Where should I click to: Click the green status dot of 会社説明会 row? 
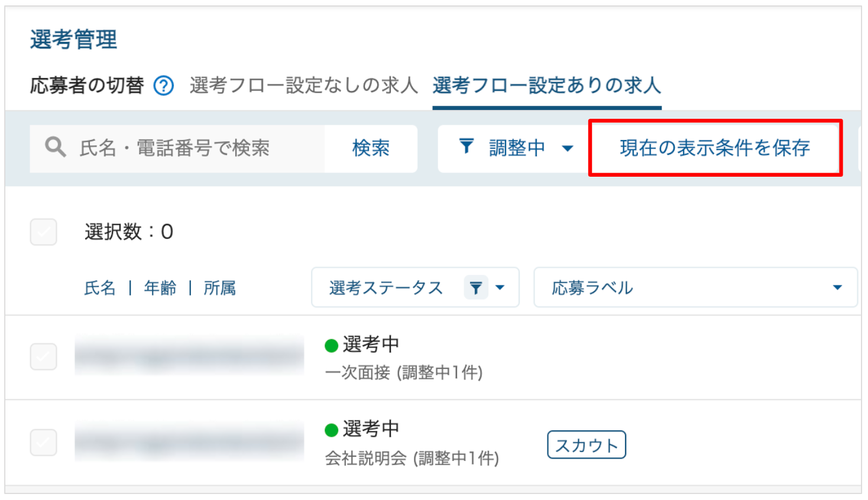tap(332, 430)
